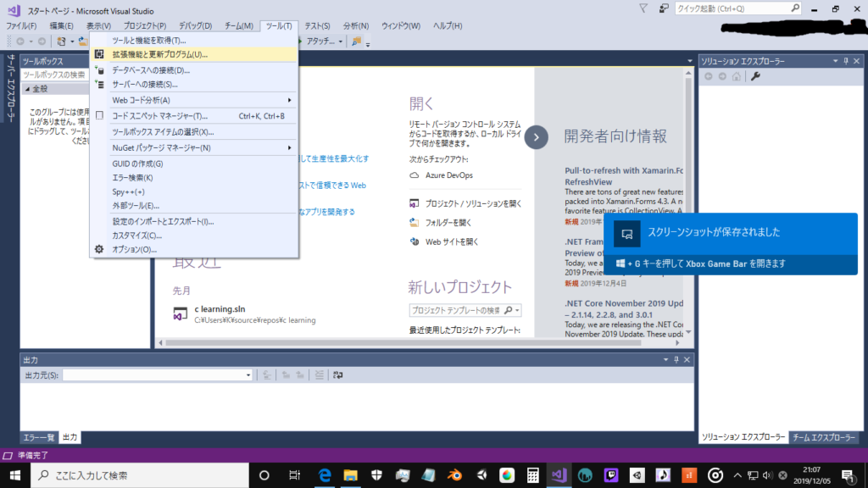The height and width of the screenshot is (488, 868).
Task: Click the new project toolbar icon
Action: click(x=61, y=42)
